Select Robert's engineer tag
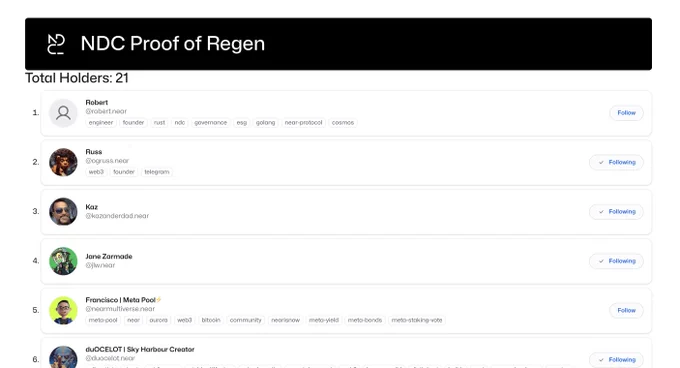The width and height of the screenshot is (680, 368). coord(101,123)
